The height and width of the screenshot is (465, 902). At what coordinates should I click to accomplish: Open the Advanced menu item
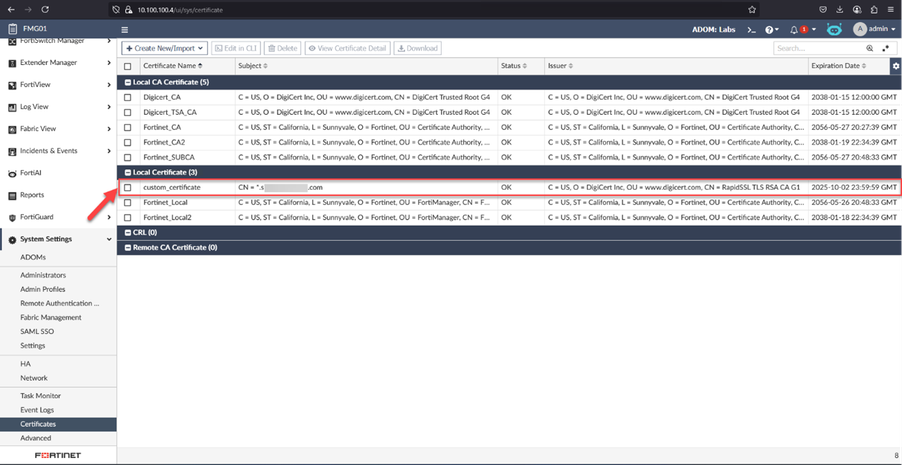click(36, 438)
